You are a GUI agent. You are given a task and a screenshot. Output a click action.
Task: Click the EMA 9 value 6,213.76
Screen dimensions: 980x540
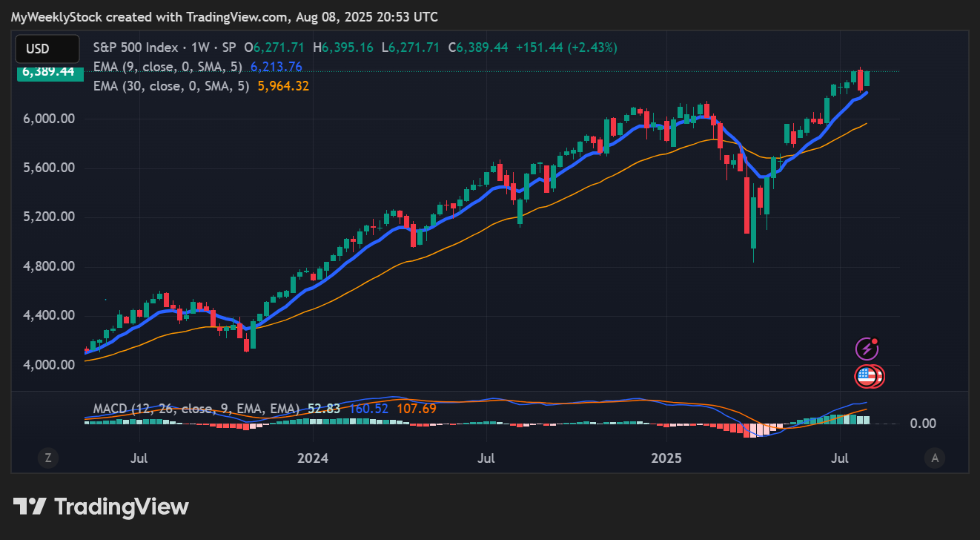[x=276, y=67]
